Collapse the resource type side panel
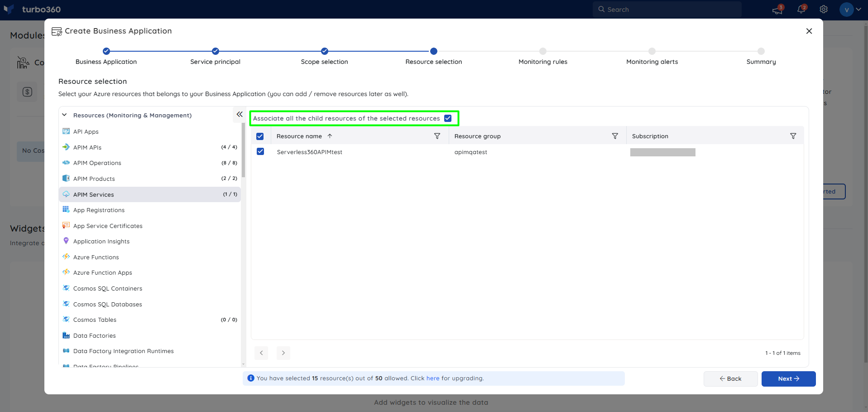The image size is (868, 412). [x=240, y=114]
